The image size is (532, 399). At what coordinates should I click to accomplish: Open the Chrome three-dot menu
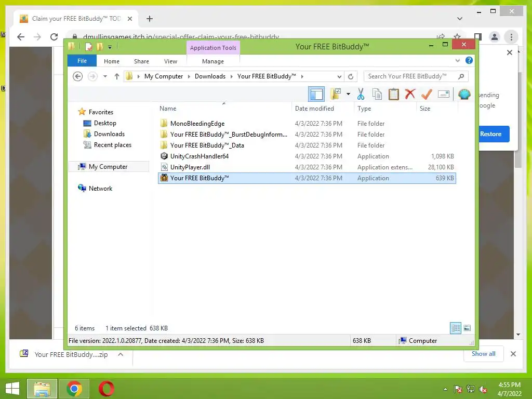pos(511,37)
